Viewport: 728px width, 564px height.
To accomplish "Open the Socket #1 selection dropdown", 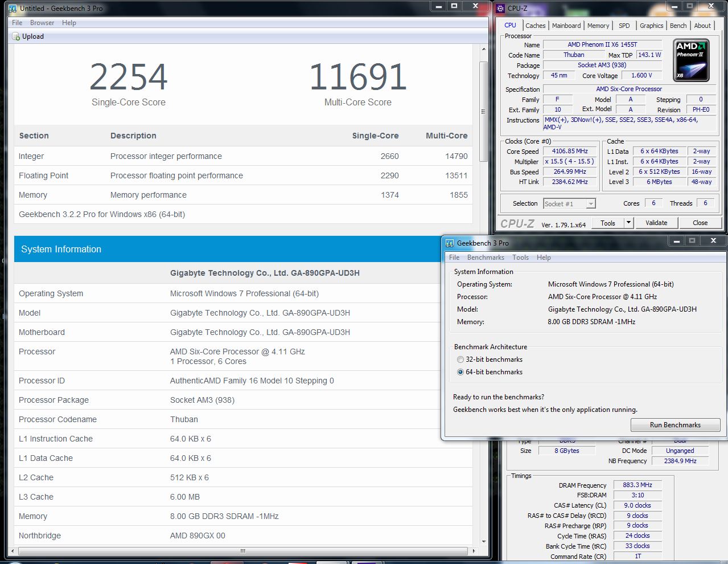I will click(569, 203).
